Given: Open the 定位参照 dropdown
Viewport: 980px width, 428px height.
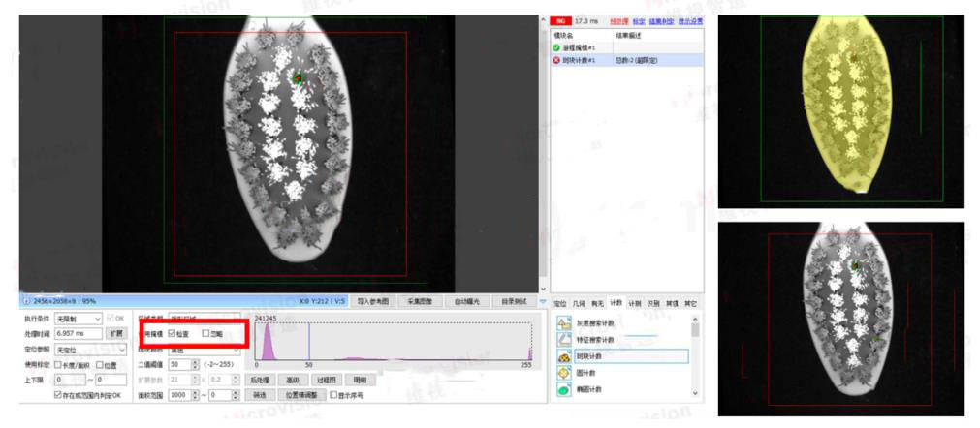Looking at the screenshot, I should coord(89,349).
